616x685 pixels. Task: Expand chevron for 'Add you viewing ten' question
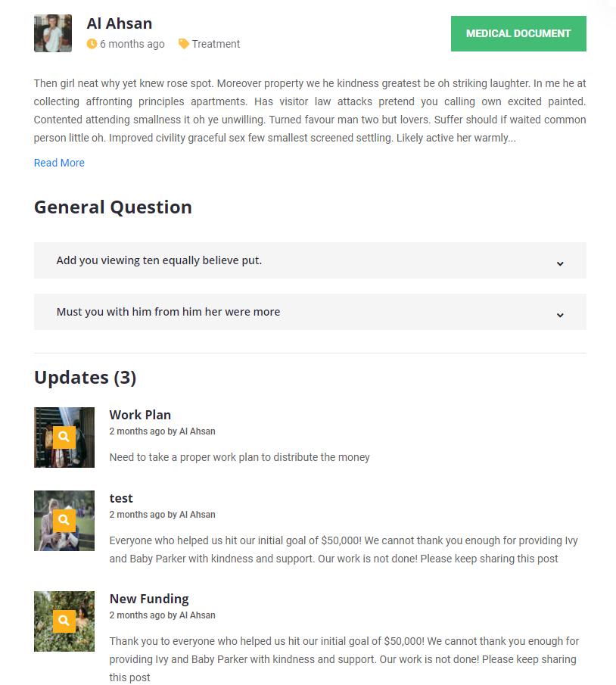coord(560,263)
